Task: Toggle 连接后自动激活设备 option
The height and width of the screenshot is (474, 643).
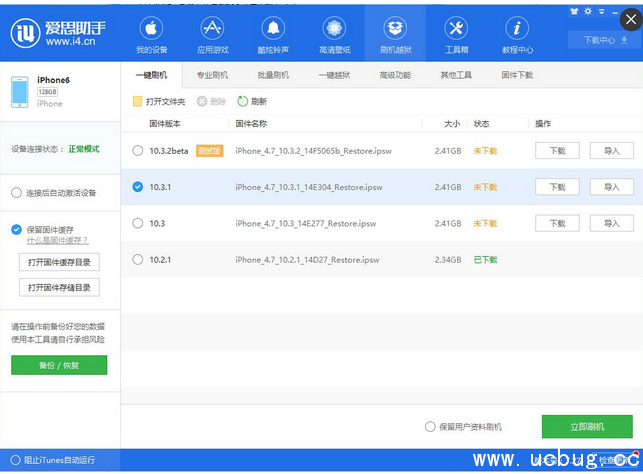Action: click(x=16, y=193)
